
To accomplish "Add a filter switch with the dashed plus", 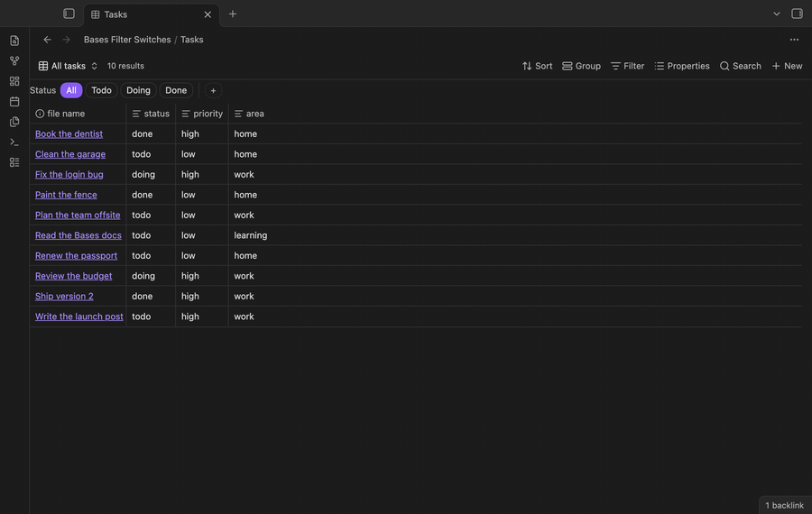I will pyautogui.click(x=213, y=90).
